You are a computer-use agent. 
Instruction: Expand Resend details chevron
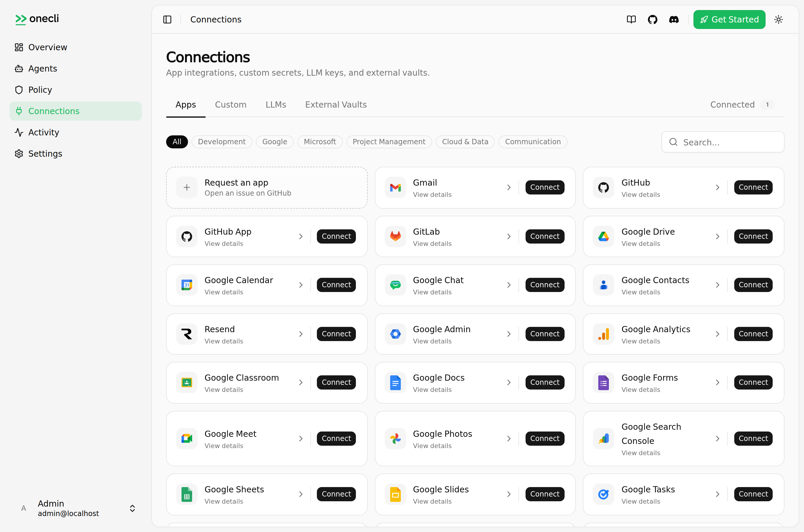pyautogui.click(x=301, y=334)
